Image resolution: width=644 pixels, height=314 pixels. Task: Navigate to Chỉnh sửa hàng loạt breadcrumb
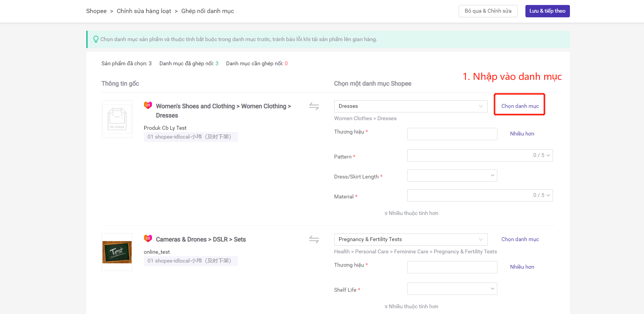tap(144, 11)
